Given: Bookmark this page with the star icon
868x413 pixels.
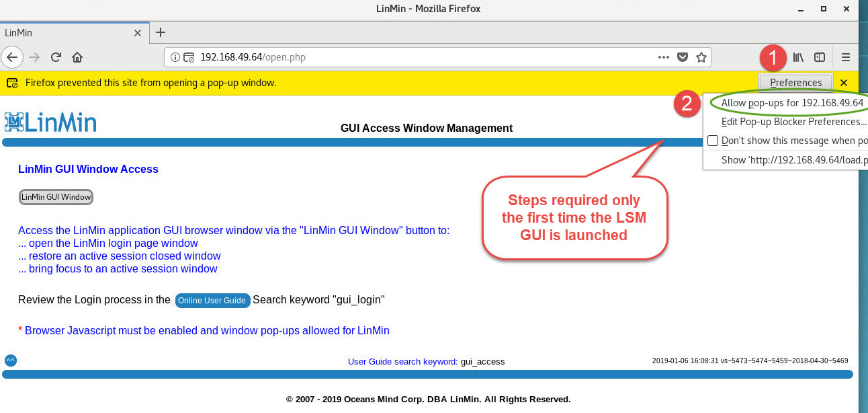Looking at the screenshot, I should [701, 57].
